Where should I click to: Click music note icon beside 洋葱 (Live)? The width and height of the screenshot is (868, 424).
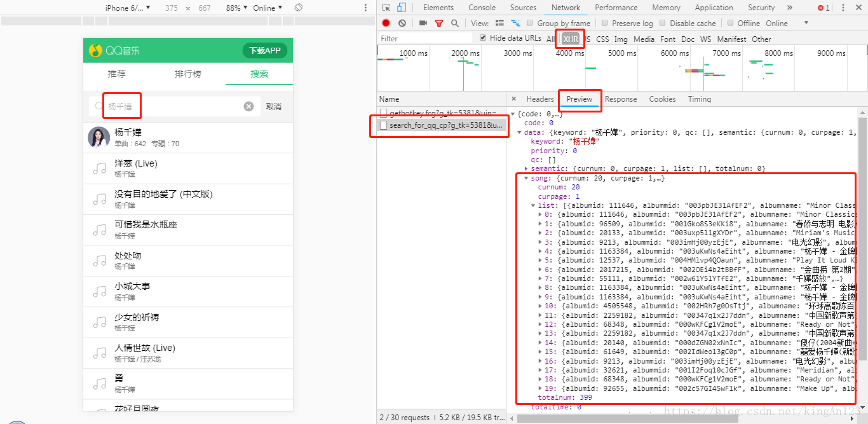pyautogui.click(x=100, y=168)
